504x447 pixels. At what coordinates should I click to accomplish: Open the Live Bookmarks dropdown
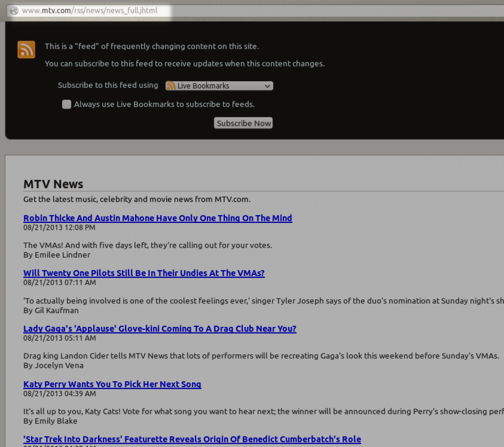coord(219,86)
